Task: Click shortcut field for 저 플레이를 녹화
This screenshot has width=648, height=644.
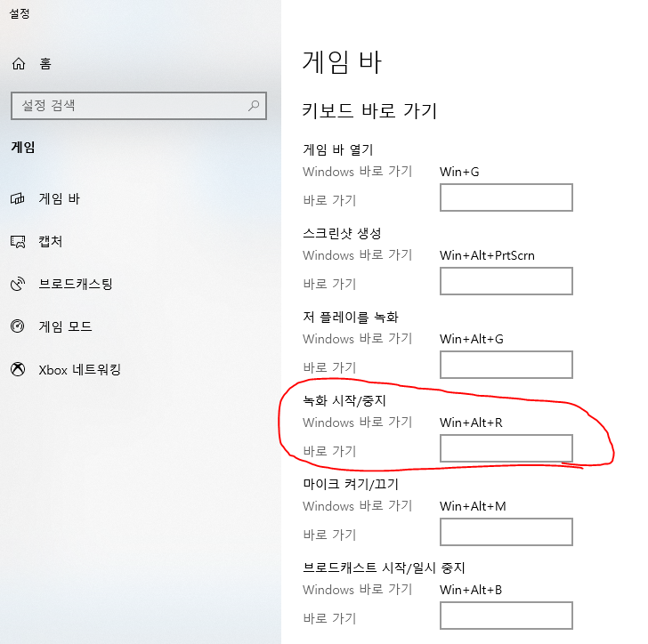Action: 506,365
